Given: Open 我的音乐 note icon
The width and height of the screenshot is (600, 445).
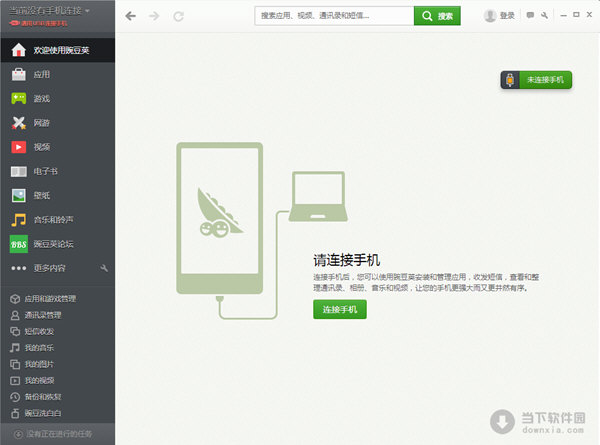Looking at the screenshot, I should tap(15, 348).
